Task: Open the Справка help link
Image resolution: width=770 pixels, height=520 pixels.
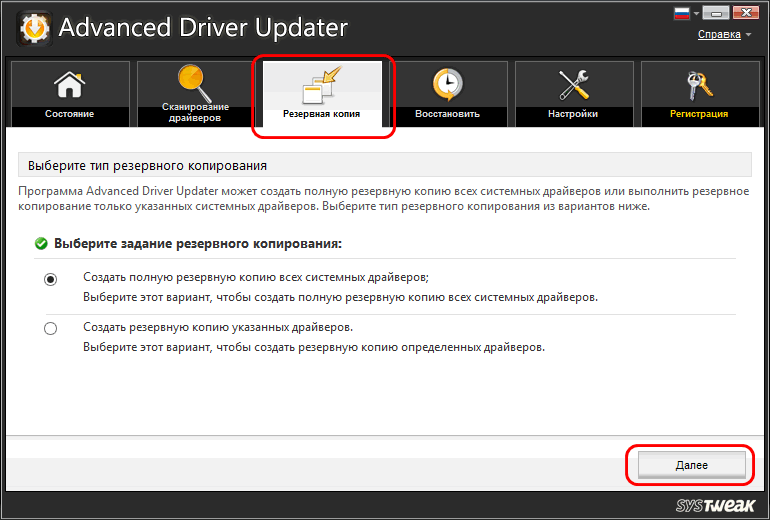Action: pyautogui.click(x=718, y=35)
